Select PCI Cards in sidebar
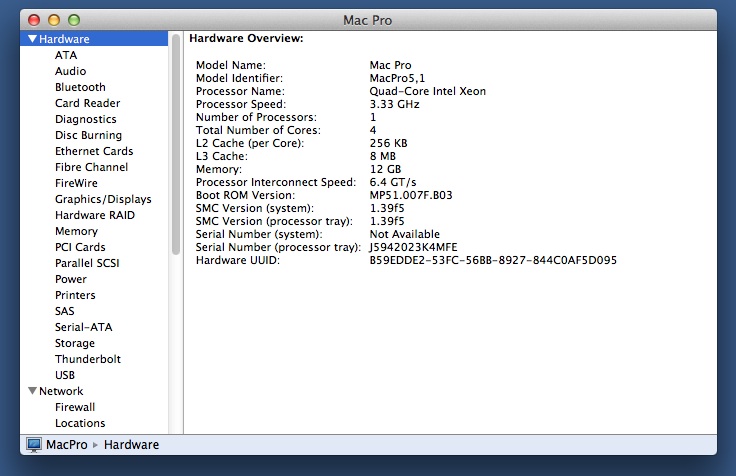This screenshot has width=736, height=476. pos(80,247)
